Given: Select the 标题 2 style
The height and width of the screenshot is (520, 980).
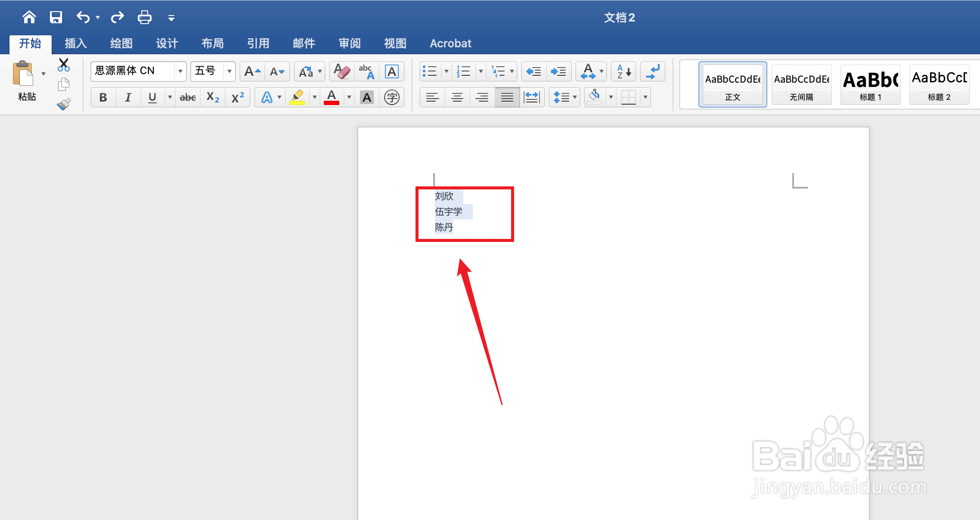Looking at the screenshot, I should pyautogui.click(x=939, y=84).
